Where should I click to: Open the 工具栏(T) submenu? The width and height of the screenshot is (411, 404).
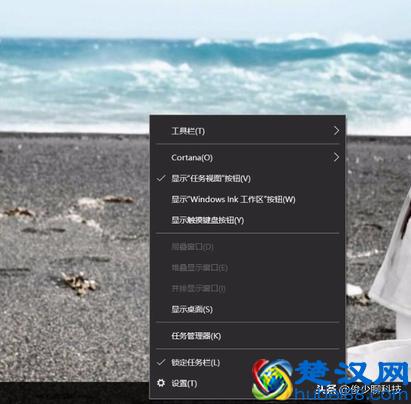(247, 131)
